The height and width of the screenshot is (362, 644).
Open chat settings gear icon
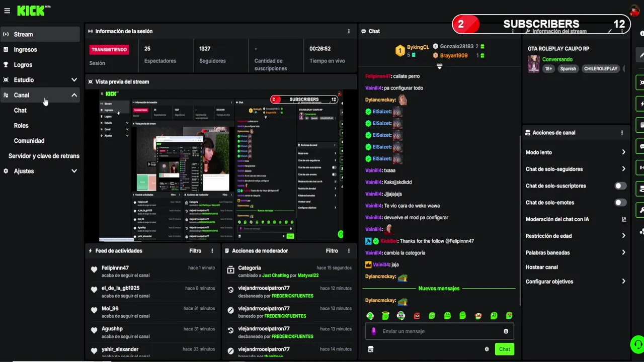click(487, 349)
